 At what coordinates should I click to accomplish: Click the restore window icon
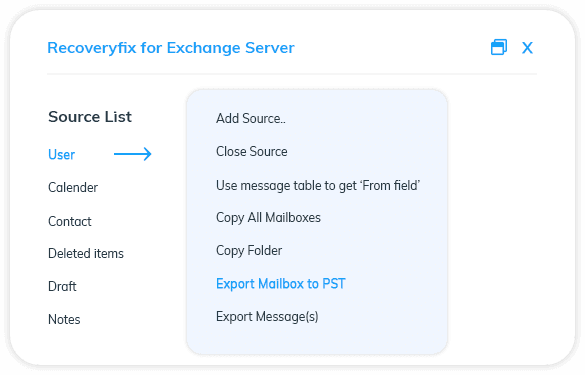pos(498,47)
